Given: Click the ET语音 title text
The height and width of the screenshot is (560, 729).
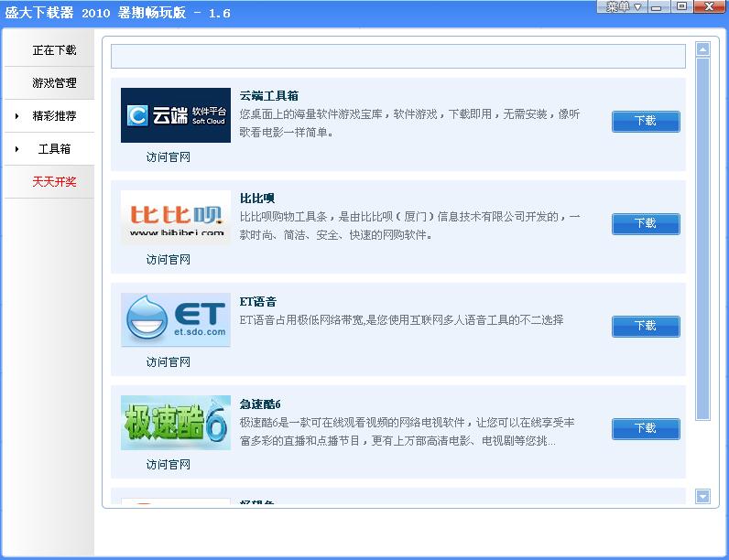Looking at the screenshot, I should pyautogui.click(x=258, y=302).
